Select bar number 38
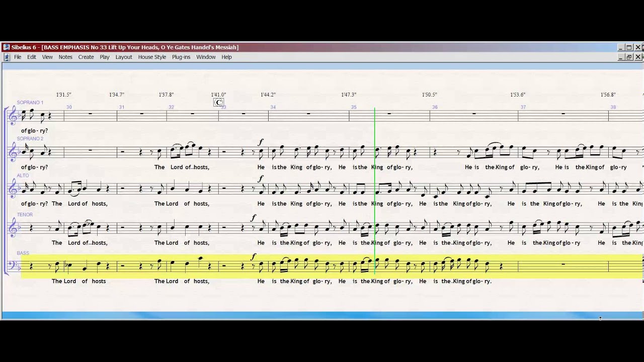Viewport: 644px width, 362px height. (613, 107)
